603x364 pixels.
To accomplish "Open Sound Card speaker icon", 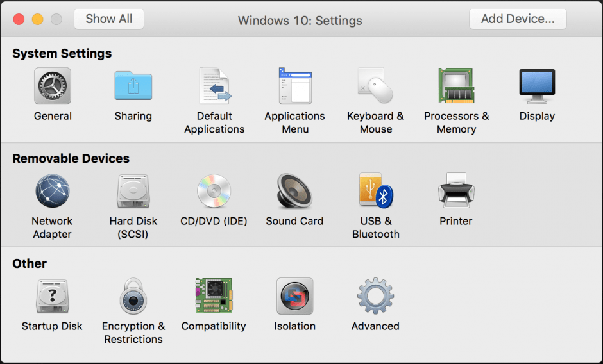I will pos(294,191).
